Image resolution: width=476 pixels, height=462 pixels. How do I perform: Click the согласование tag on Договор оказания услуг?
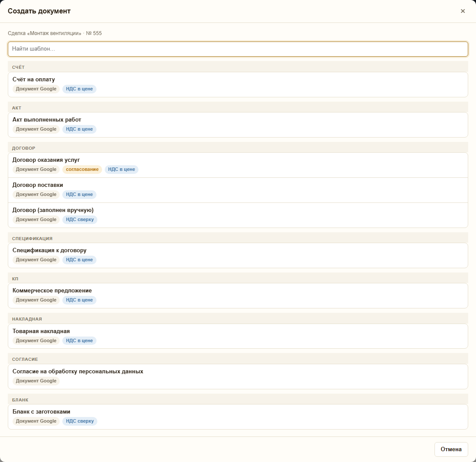tap(82, 170)
